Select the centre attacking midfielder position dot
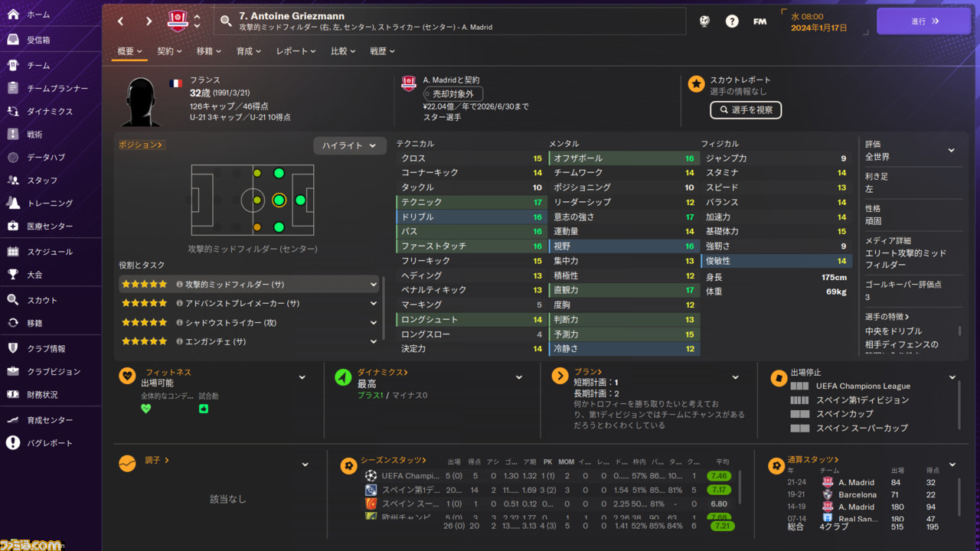The width and height of the screenshot is (980, 551). pos(279,201)
